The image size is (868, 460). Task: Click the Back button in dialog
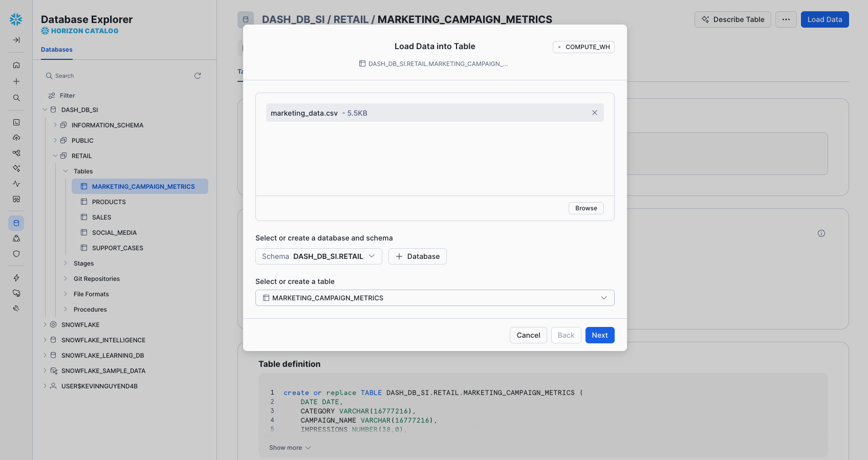(x=566, y=335)
